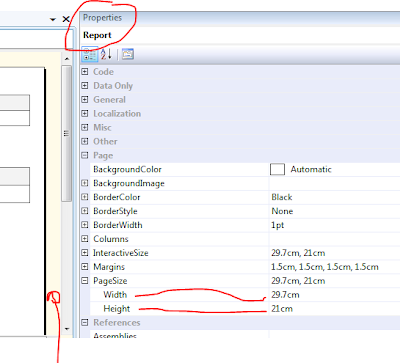Click the Data Only category label
Image resolution: width=400 pixels, height=363 pixels.
pyautogui.click(x=113, y=86)
